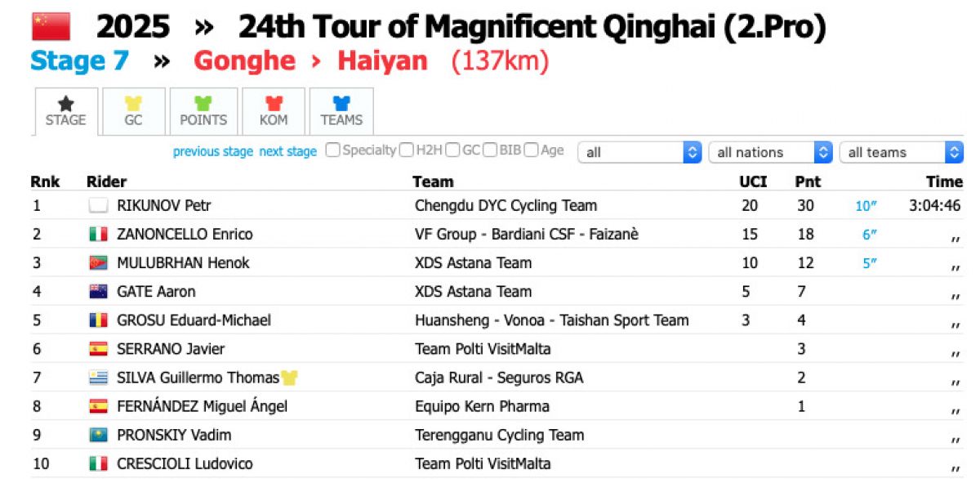
Task: Click the China flag icon in header
Action: [x=51, y=26]
